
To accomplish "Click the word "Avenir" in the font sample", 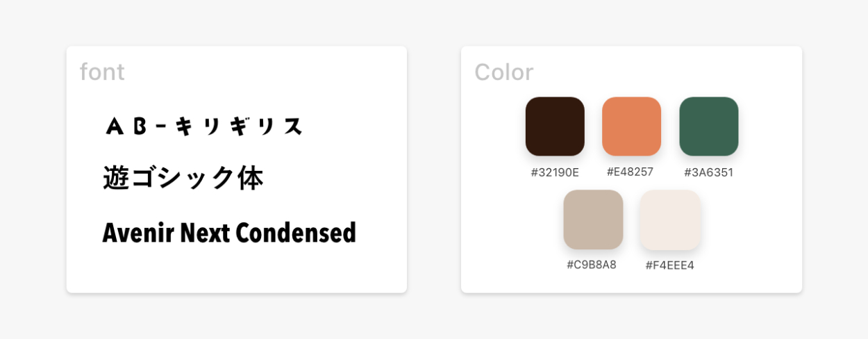I will pos(139,233).
